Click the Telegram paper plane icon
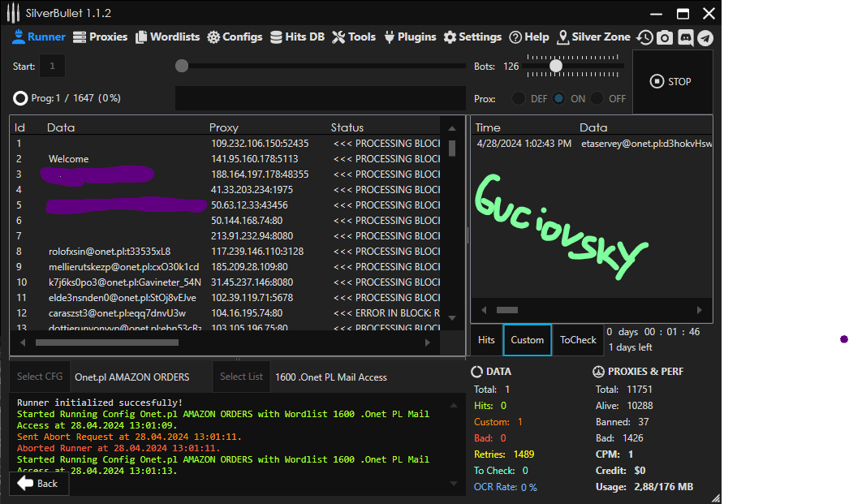Viewport: 849px width, 504px height. tap(705, 37)
